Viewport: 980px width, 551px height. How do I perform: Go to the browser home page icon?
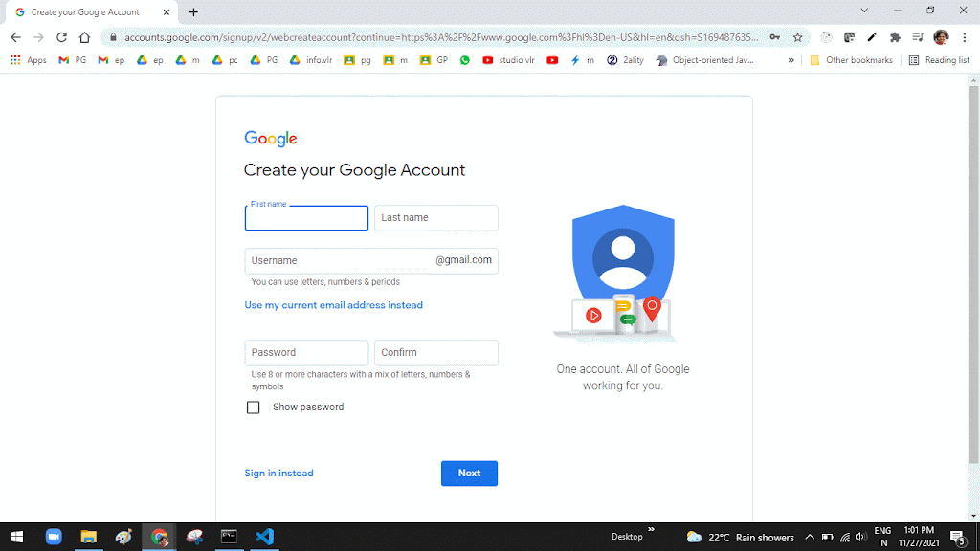(84, 37)
